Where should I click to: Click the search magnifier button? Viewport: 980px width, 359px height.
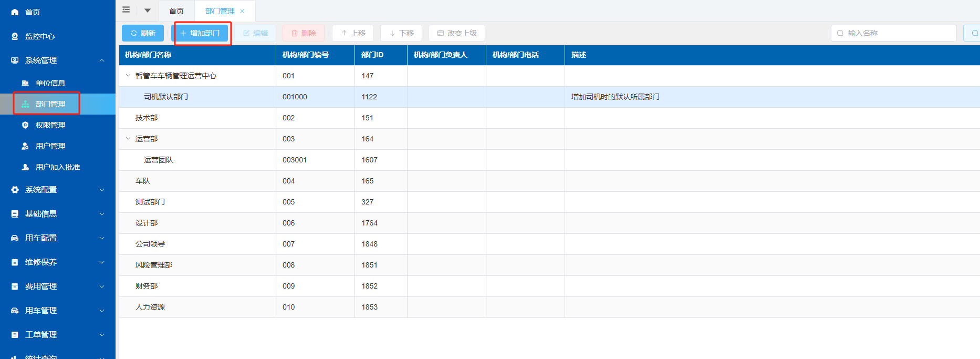click(973, 33)
